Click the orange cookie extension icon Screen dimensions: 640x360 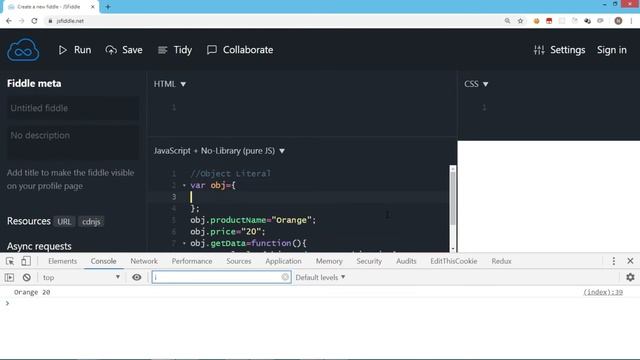(536, 21)
